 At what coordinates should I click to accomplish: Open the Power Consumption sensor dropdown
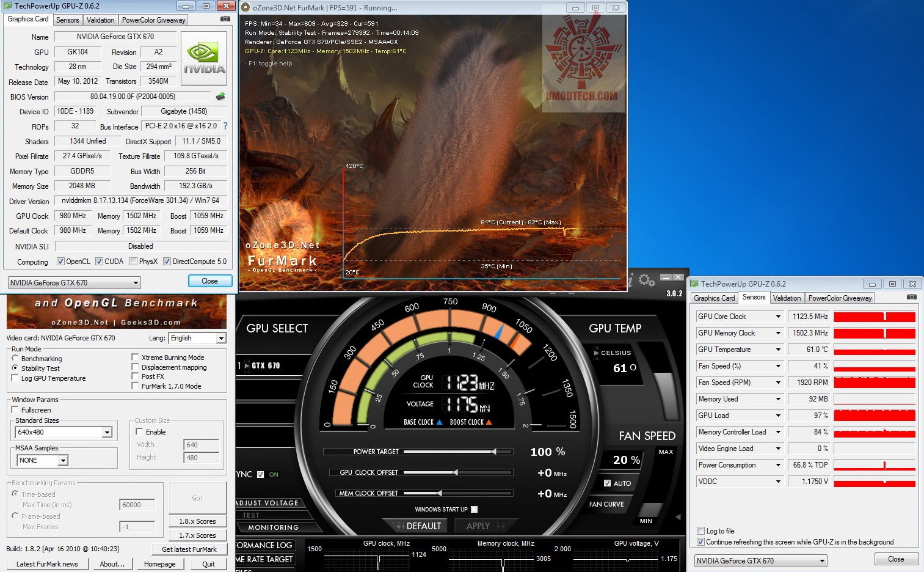[x=778, y=465]
